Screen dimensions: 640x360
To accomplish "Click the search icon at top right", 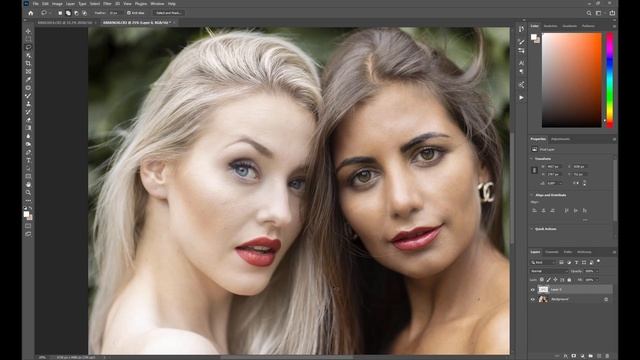I will pyautogui.click(x=589, y=13).
